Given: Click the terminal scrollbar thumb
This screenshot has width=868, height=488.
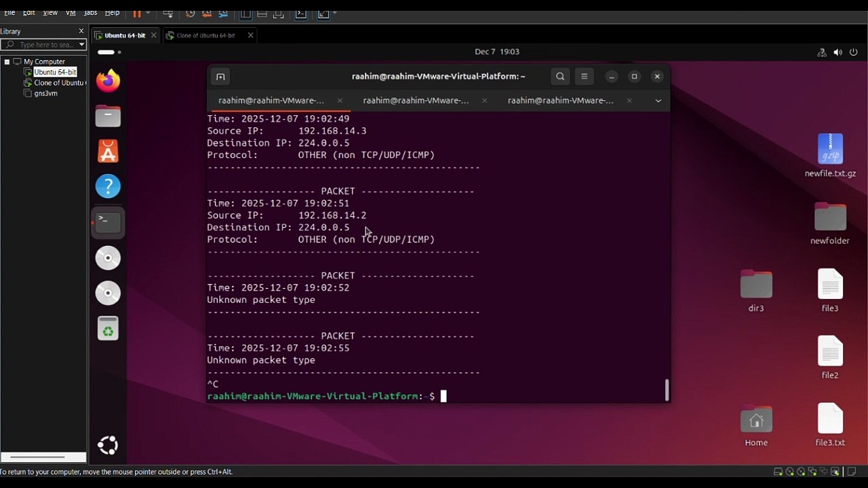Looking at the screenshot, I should pos(667,390).
